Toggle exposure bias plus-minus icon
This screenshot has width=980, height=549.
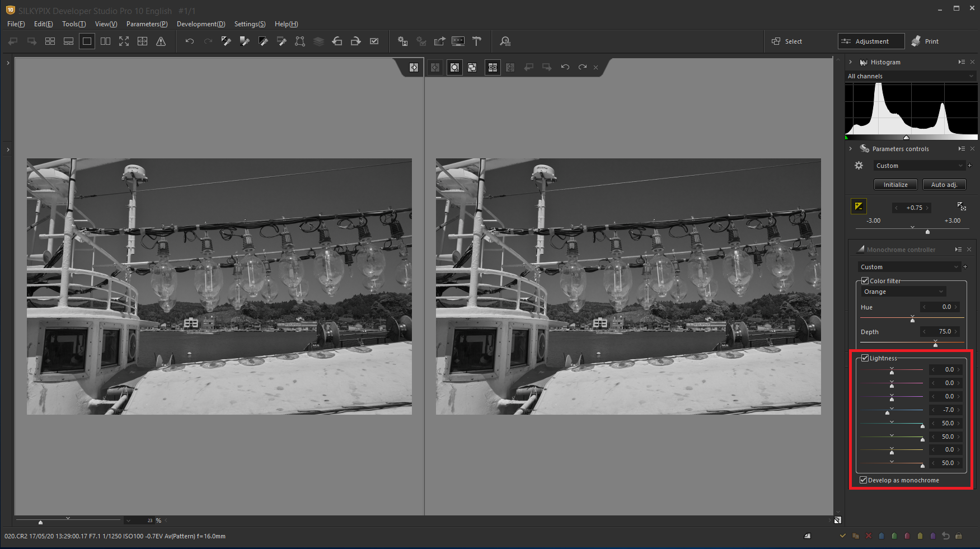point(859,207)
